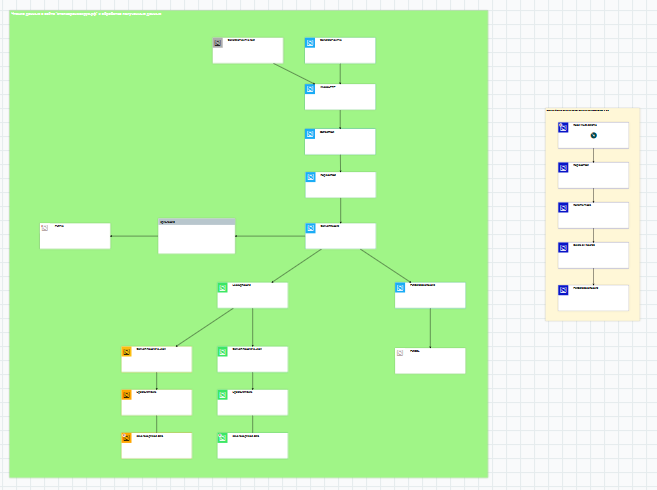
Task: Select the node with the gray header bar
Action: [x=197, y=236]
